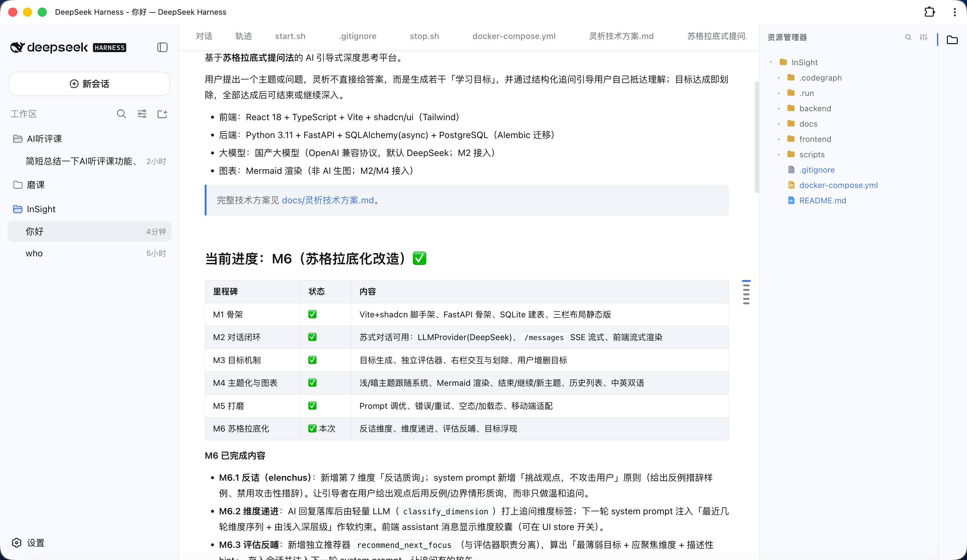The image size is (967, 560).
Task: Open the stop.sh tab
Action: [x=424, y=36]
